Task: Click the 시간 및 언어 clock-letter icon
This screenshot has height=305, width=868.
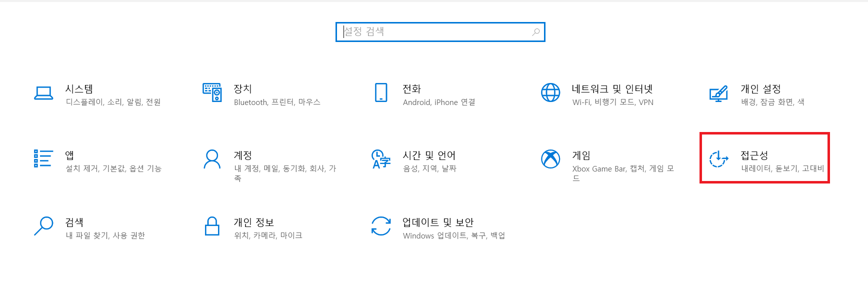Action: [x=381, y=159]
